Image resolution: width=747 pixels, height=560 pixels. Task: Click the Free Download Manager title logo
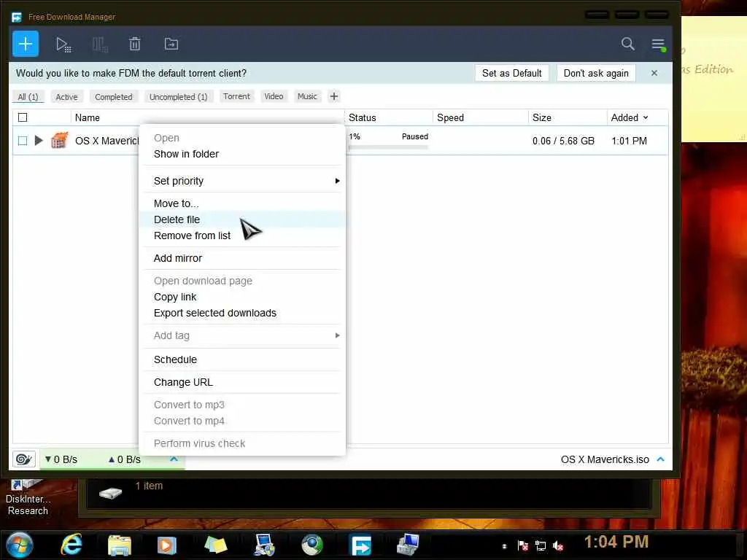[17, 17]
